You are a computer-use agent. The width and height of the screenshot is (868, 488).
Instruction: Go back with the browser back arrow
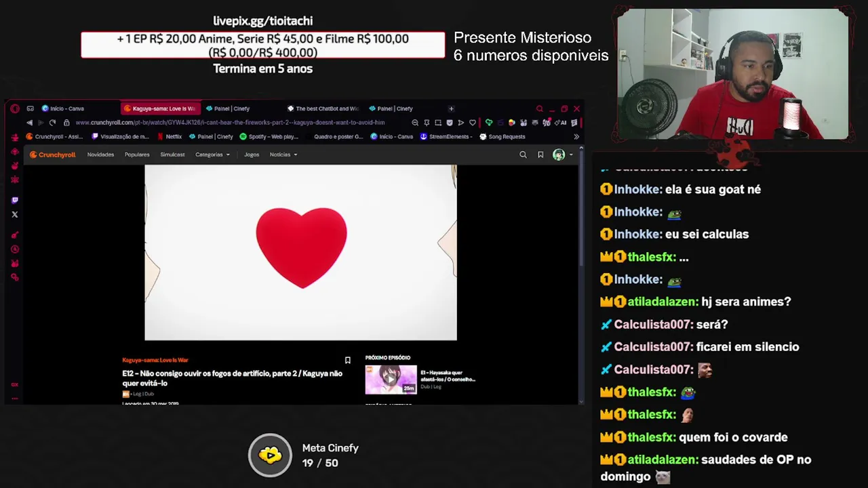pyautogui.click(x=29, y=123)
